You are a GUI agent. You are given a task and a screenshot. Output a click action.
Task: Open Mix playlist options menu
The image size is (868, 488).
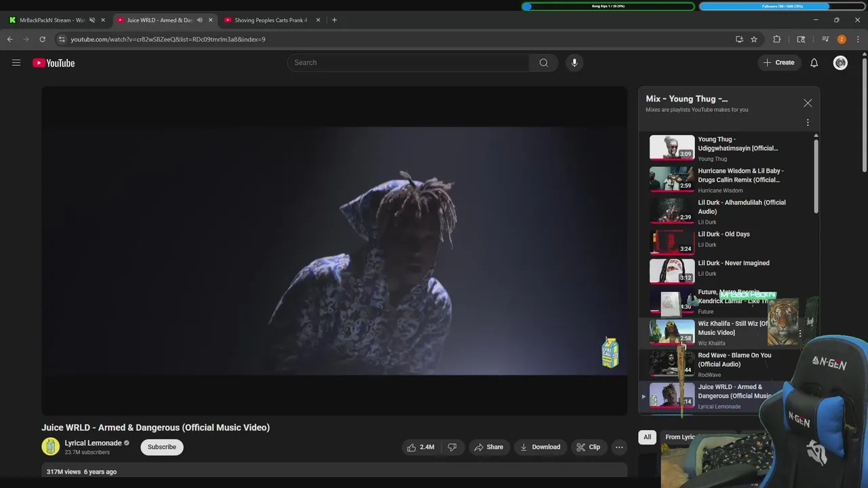pyautogui.click(x=808, y=123)
